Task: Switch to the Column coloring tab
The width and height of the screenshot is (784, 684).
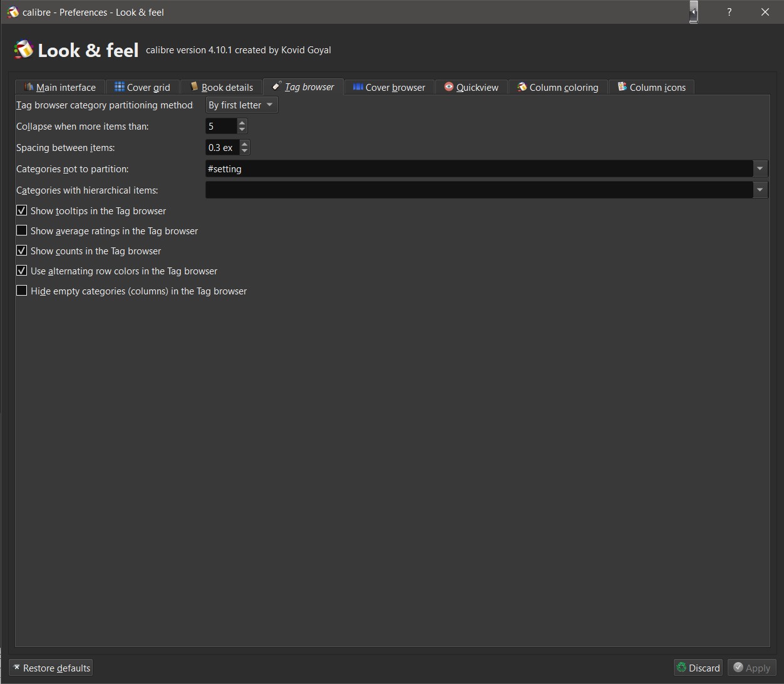Action: 558,87
